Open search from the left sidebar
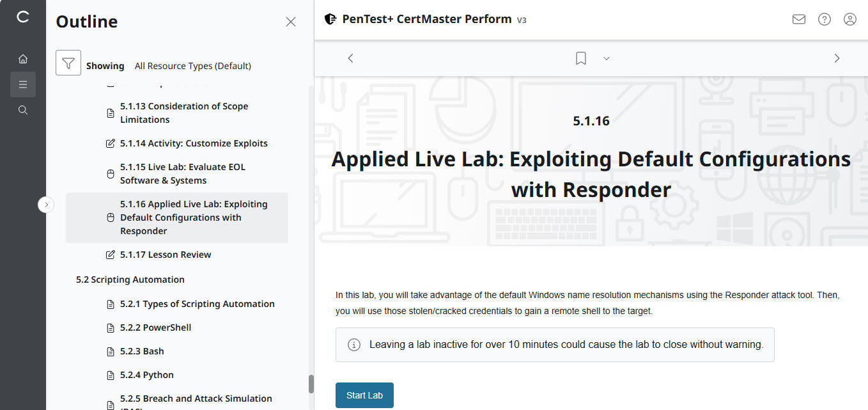Screen dimensions: 868x410 (23, 109)
